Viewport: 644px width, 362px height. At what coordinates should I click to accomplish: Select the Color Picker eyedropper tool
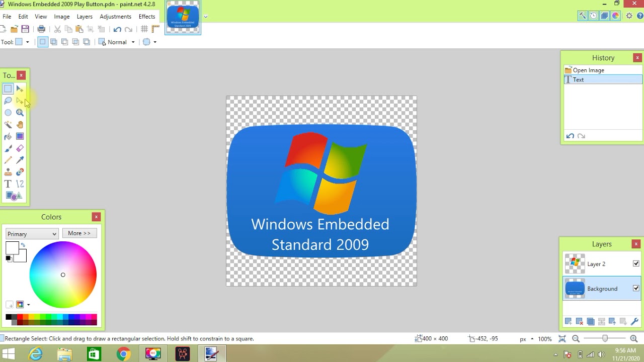[x=20, y=160]
